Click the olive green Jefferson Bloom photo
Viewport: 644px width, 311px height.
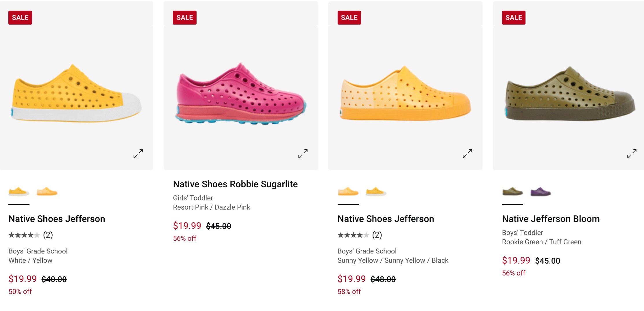[x=570, y=94]
